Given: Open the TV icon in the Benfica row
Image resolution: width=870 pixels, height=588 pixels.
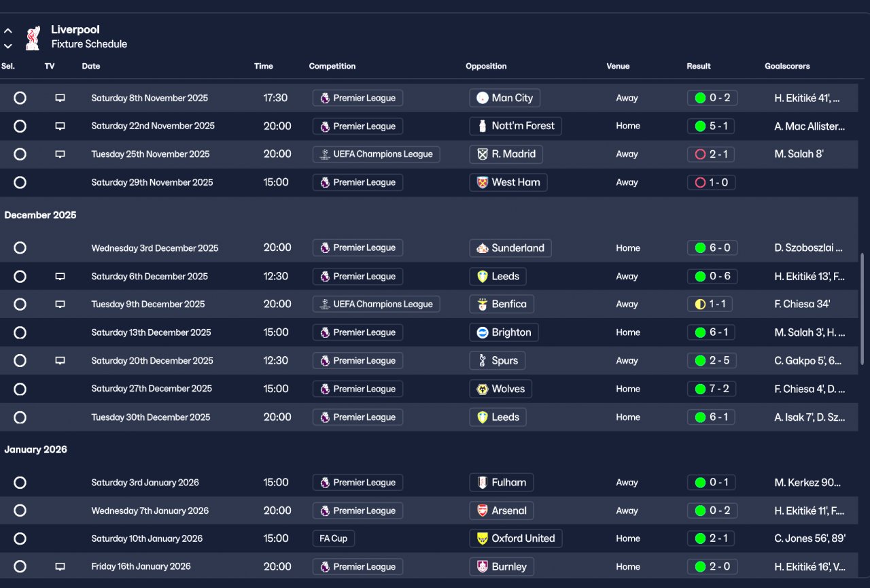Looking at the screenshot, I should coord(60,305).
